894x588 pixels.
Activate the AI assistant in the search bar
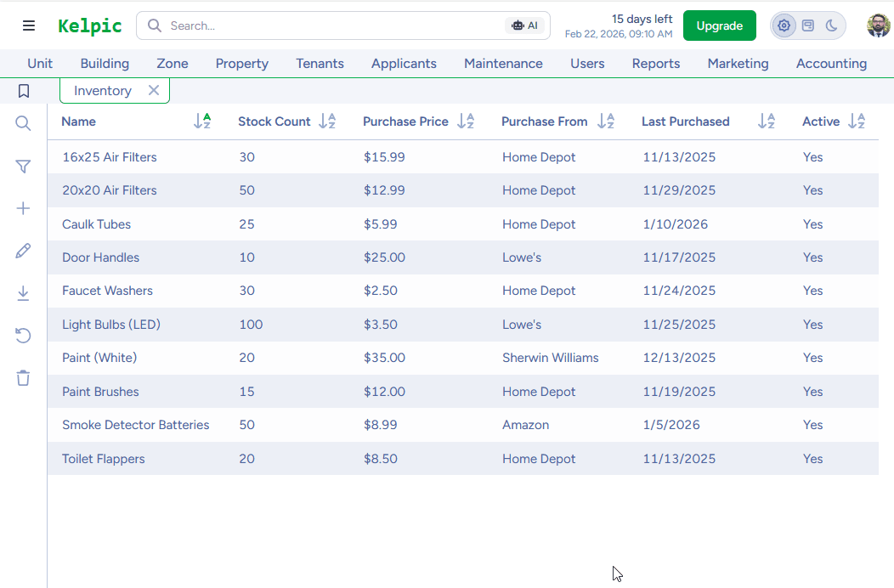click(524, 25)
